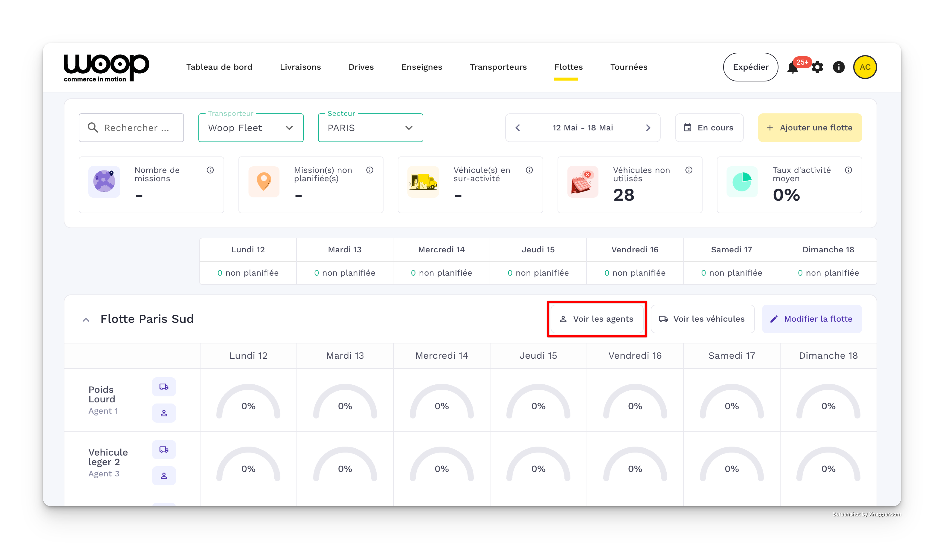The height and width of the screenshot is (560, 944).
Task: Go to next week with right arrow
Action: pos(648,128)
